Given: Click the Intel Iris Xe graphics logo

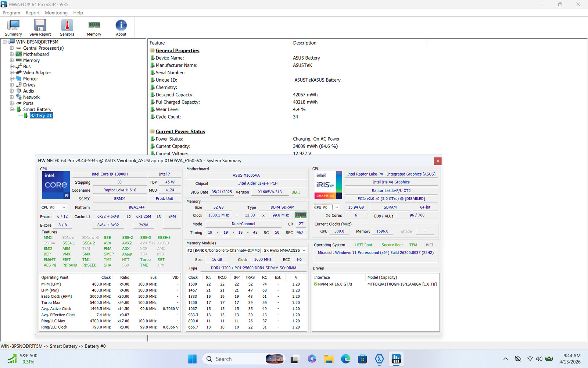Looking at the screenshot, I should point(328,185).
